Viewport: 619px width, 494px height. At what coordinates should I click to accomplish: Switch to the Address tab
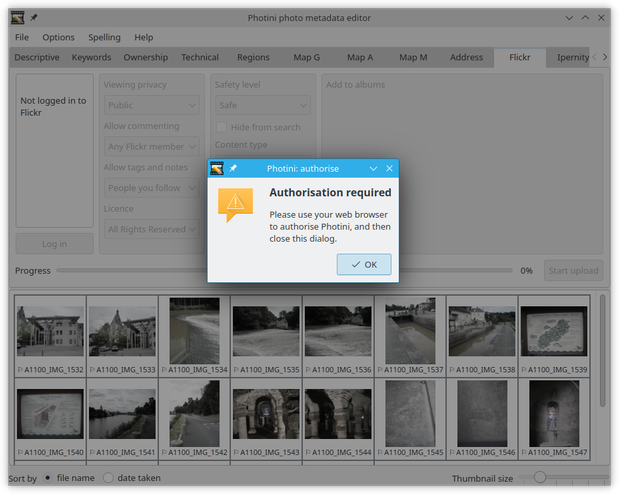(x=466, y=57)
